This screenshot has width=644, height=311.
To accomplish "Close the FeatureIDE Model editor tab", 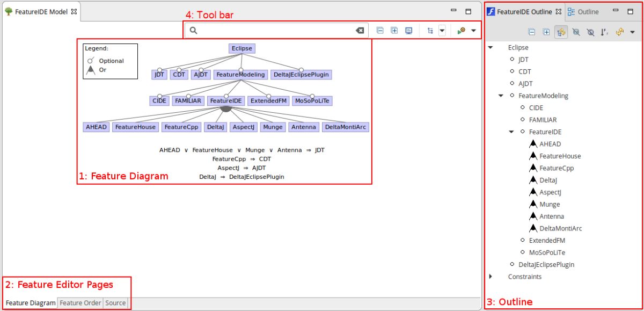I will [x=74, y=11].
